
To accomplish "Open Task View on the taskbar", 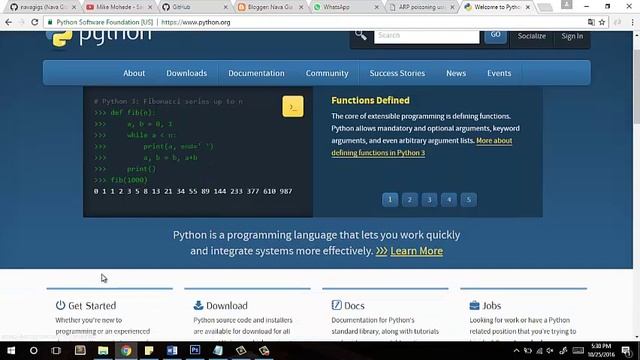I will [x=56, y=350].
